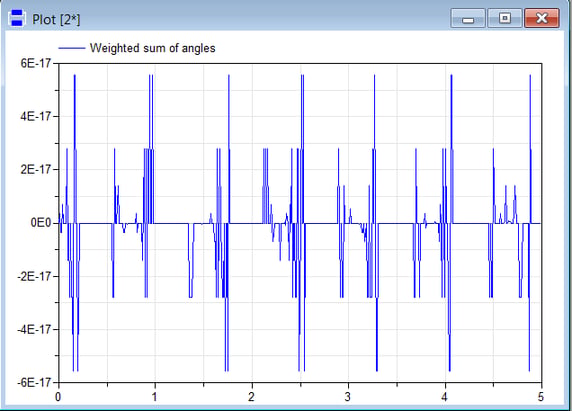Click the x-axis label 4
Viewport: 572px width, 411px height.
(x=444, y=397)
